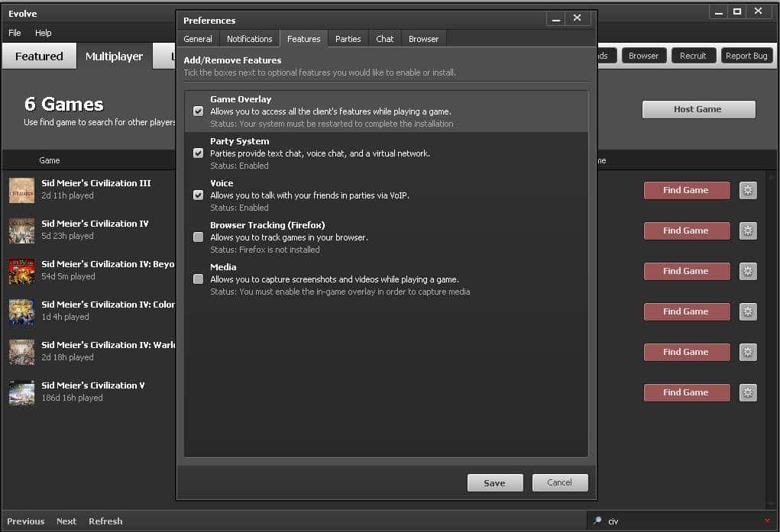Open the File menu
780x532 pixels.
15,33
